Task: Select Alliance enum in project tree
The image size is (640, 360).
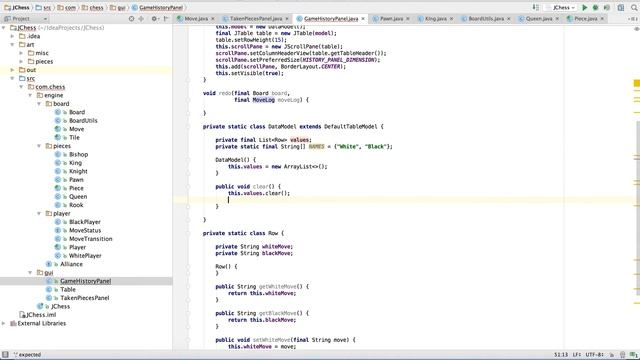Action: tap(71, 264)
